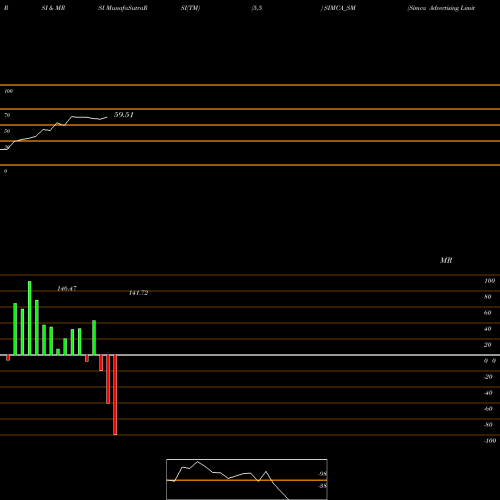Click the 141.72 value label

click(138, 293)
